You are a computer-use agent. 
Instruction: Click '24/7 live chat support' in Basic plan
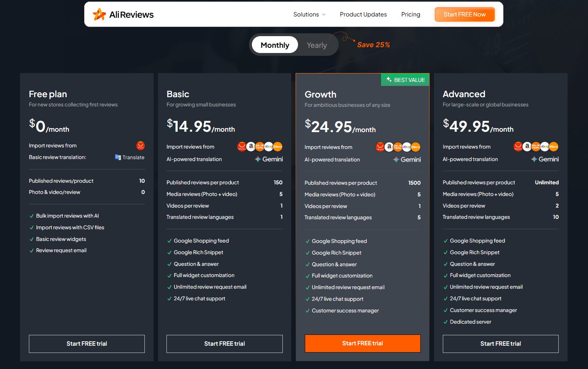(x=199, y=298)
